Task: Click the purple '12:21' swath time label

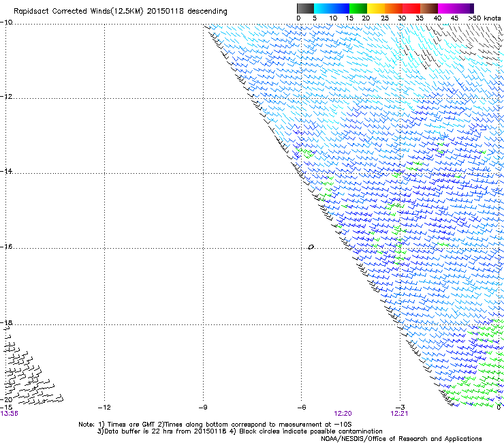Action: [399, 414]
